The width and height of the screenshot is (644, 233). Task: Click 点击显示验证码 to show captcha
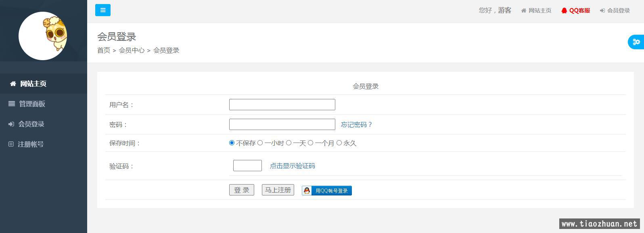[292, 166]
